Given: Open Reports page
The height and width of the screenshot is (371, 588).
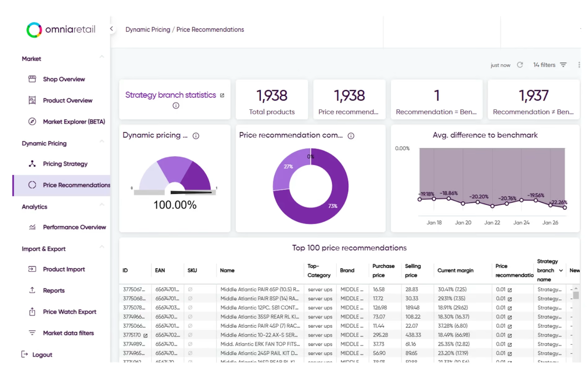Looking at the screenshot, I should 54,290.
